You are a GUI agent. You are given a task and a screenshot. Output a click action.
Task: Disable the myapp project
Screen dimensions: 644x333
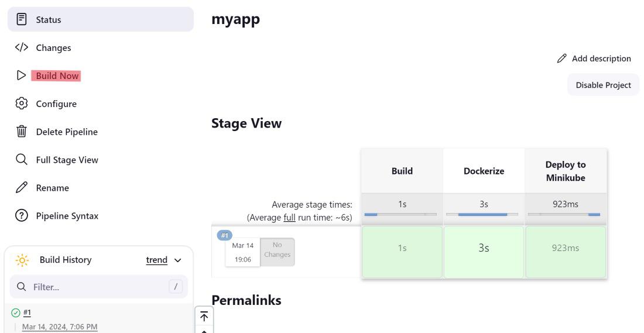tap(603, 85)
